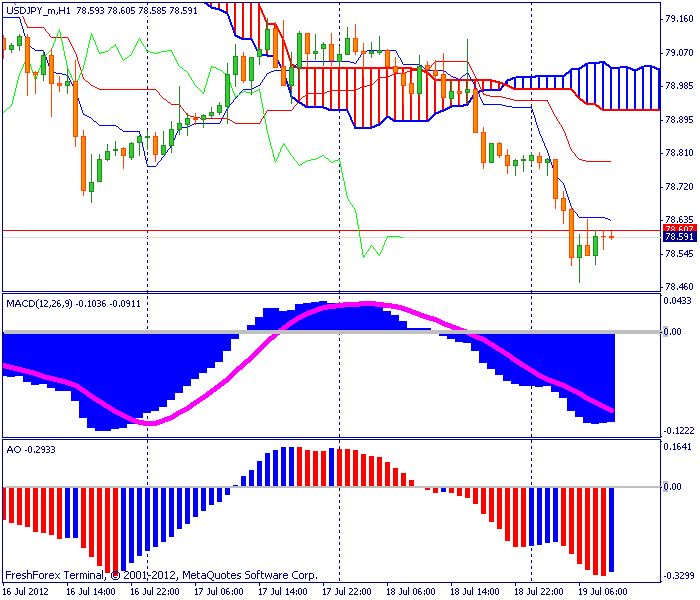Click the 16 Jul 2012 date label
Image resolution: width=700 pixels, height=600 pixels.
pos(25,592)
